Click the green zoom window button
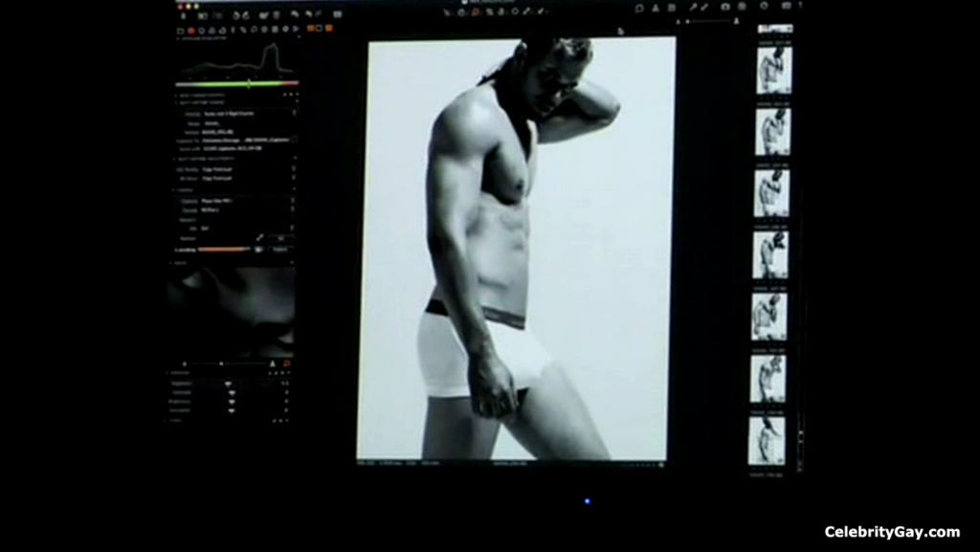Image resolution: width=980 pixels, height=552 pixels. [196, 7]
